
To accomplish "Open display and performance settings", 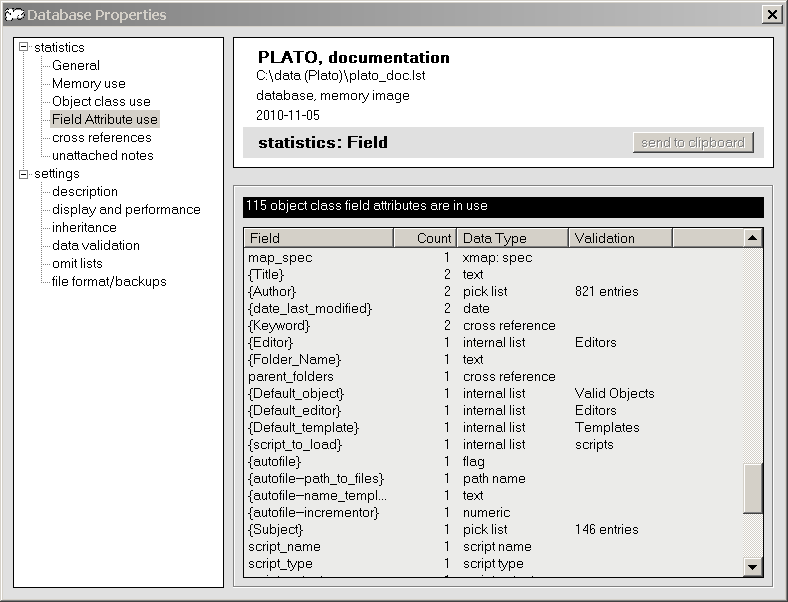I will [x=126, y=210].
